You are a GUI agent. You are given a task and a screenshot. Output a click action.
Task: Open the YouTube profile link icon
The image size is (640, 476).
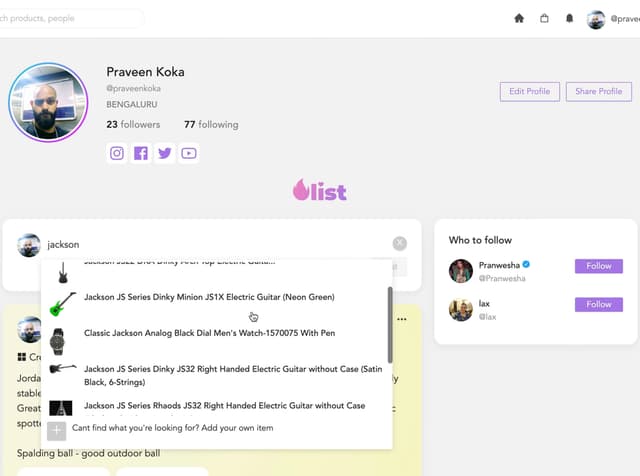click(189, 153)
